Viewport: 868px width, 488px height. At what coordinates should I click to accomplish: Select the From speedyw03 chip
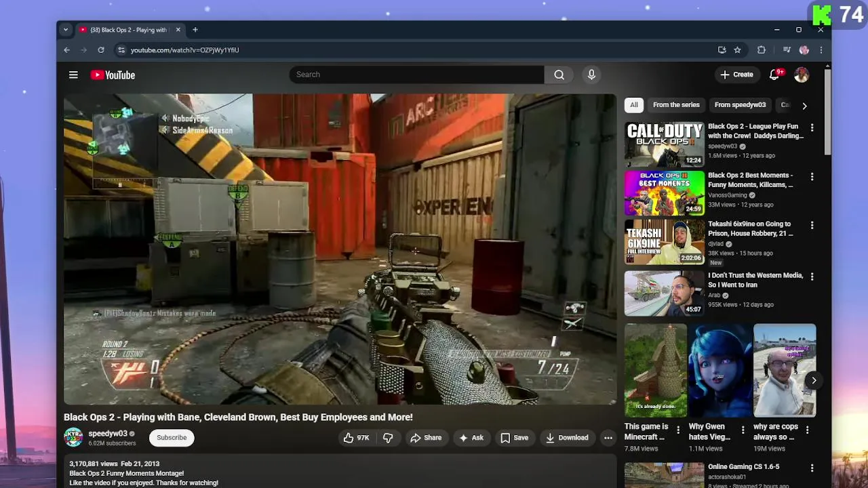tap(740, 105)
